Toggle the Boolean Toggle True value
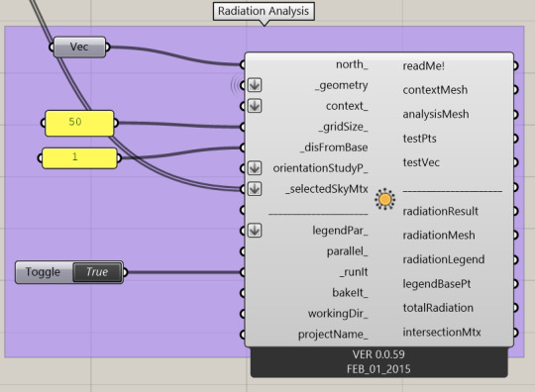Image resolution: width=535 pixels, height=392 pixels. (x=97, y=272)
